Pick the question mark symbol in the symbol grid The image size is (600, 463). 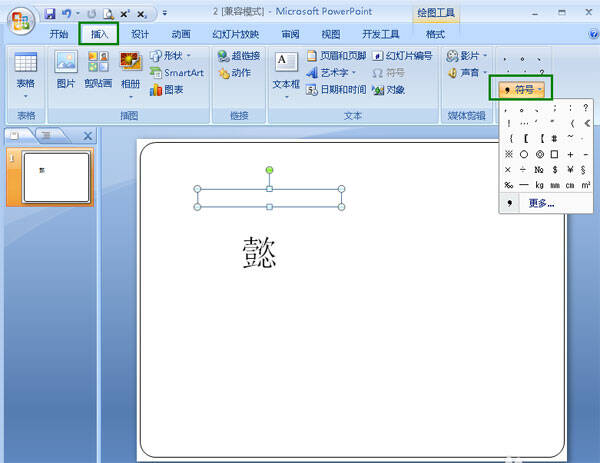click(585, 108)
